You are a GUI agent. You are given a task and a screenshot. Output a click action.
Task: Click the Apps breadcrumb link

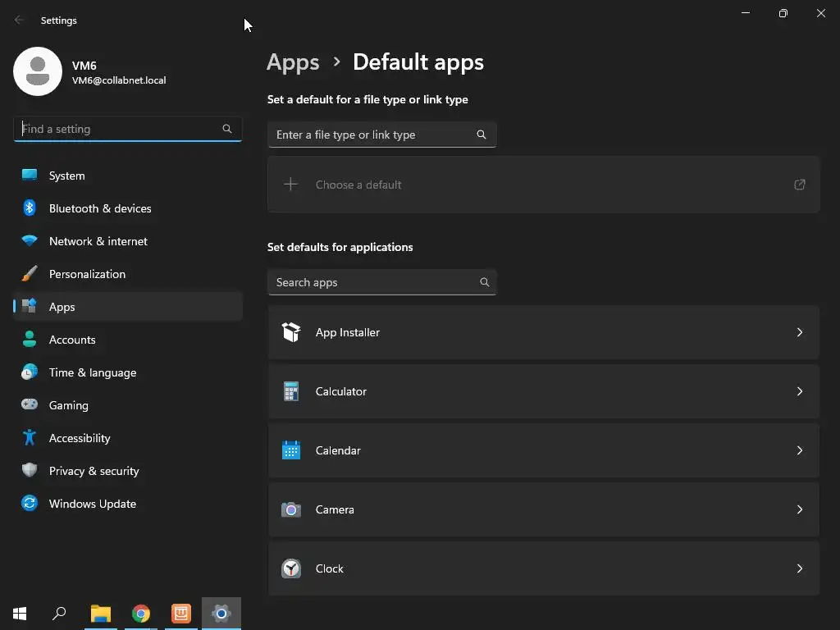coord(293,62)
